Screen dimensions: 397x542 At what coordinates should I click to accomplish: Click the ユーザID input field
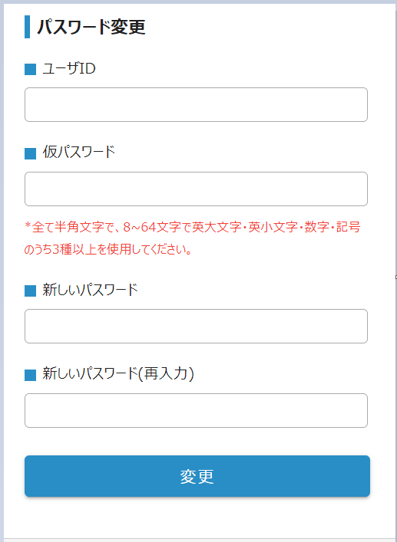tap(196, 104)
